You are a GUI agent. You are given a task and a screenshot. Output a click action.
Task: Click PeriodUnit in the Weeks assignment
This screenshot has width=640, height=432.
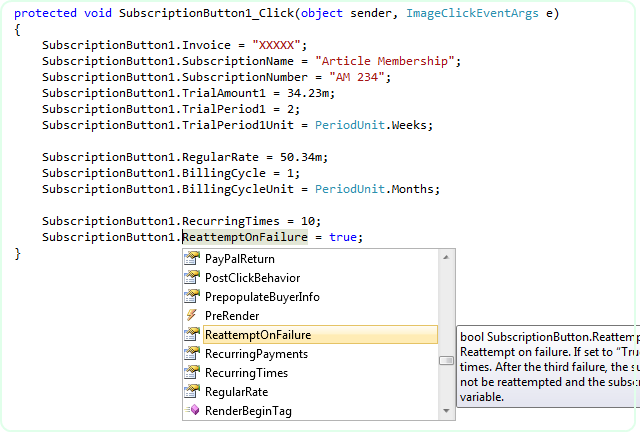350,125
